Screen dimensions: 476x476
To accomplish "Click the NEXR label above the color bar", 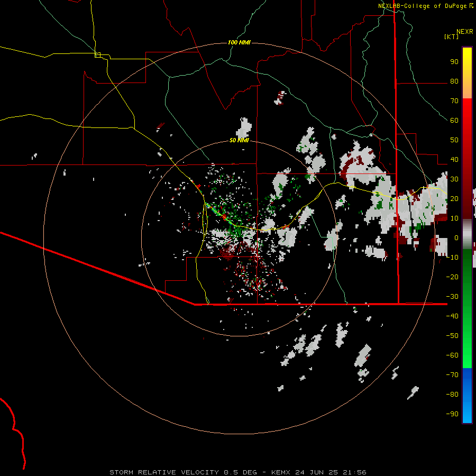I will coord(465,32).
